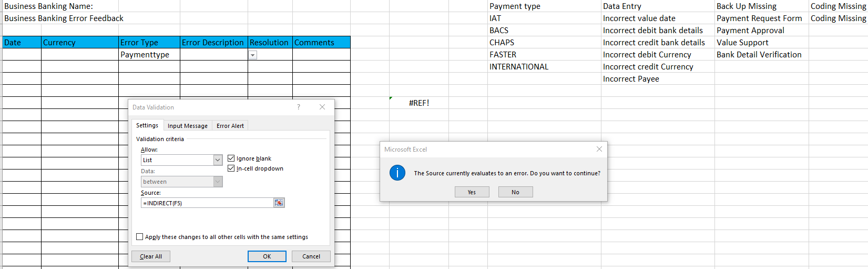Screen dimensions: 868x269
Task: Close the Data Validation dialog
Action: (x=322, y=107)
